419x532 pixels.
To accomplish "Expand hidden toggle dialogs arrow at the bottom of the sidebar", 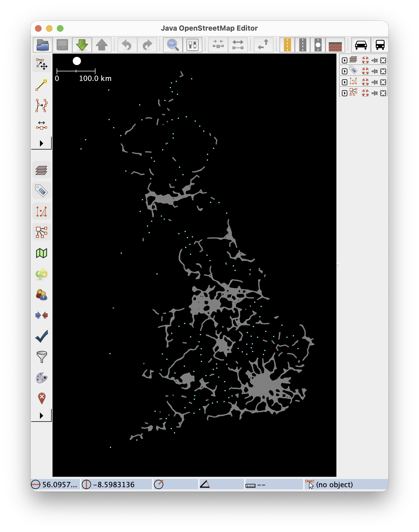I will pyautogui.click(x=41, y=416).
